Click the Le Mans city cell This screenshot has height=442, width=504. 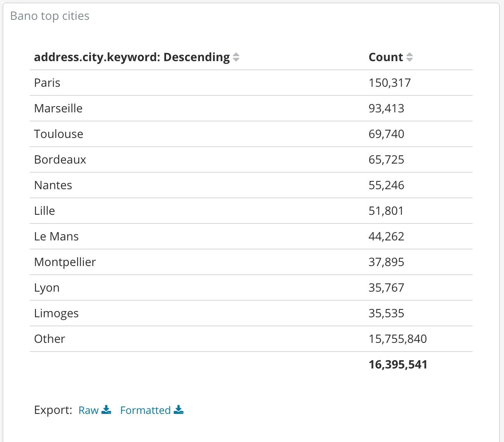pos(56,236)
